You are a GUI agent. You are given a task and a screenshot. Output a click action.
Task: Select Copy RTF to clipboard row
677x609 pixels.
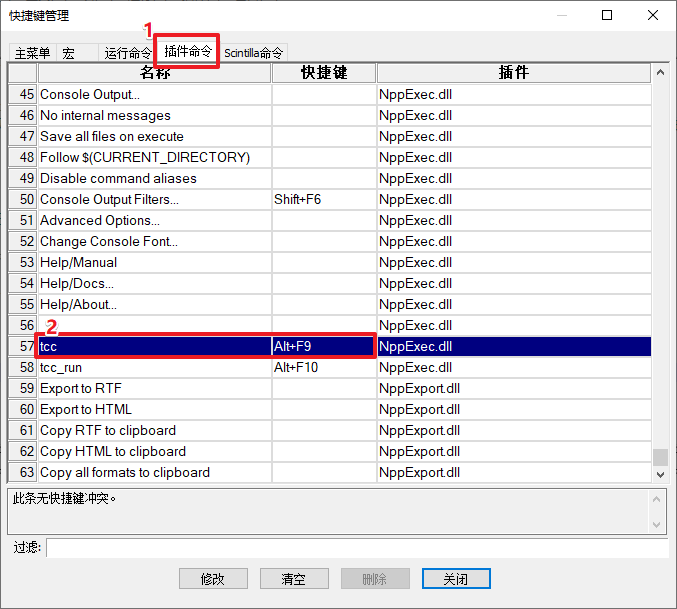coord(330,431)
